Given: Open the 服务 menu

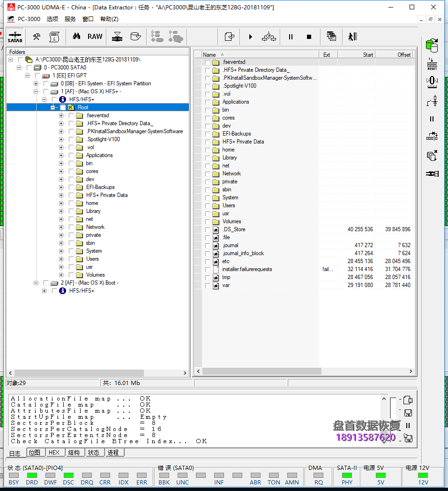Looking at the screenshot, I should 70,19.
